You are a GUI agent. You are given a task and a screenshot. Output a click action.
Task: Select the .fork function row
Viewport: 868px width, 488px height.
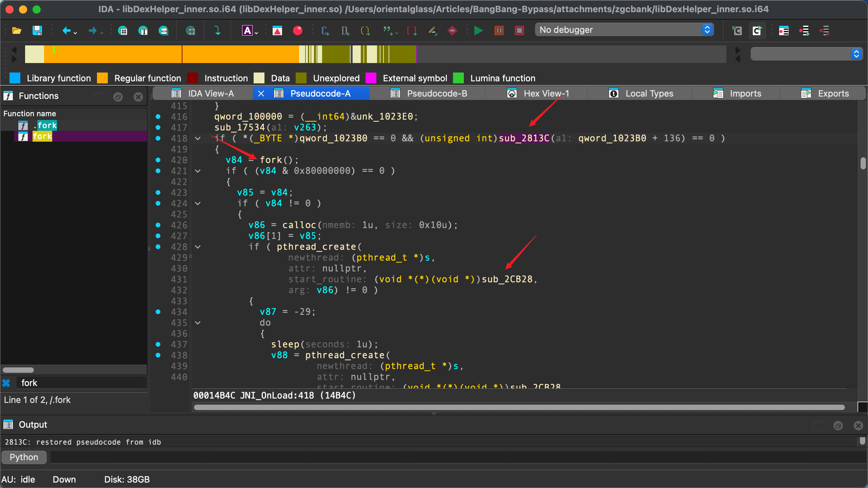pos(74,125)
